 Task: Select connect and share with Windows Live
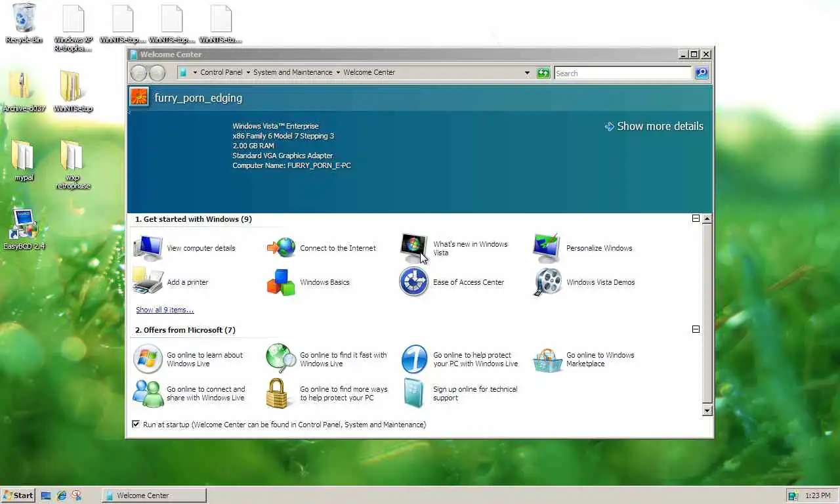(x=189, y=394)
